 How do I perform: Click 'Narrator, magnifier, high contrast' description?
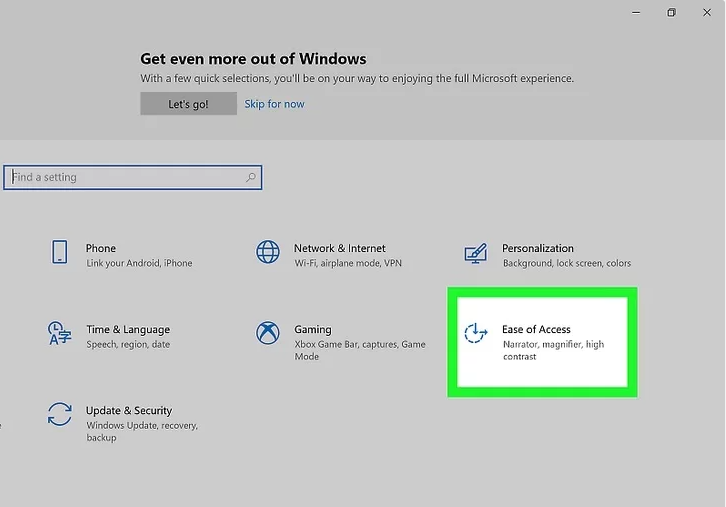pos(553,351)
